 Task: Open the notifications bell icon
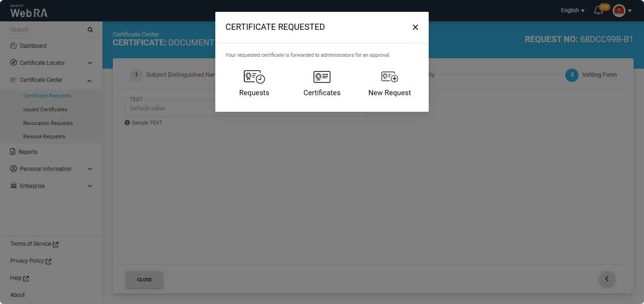tap(598, 10)
